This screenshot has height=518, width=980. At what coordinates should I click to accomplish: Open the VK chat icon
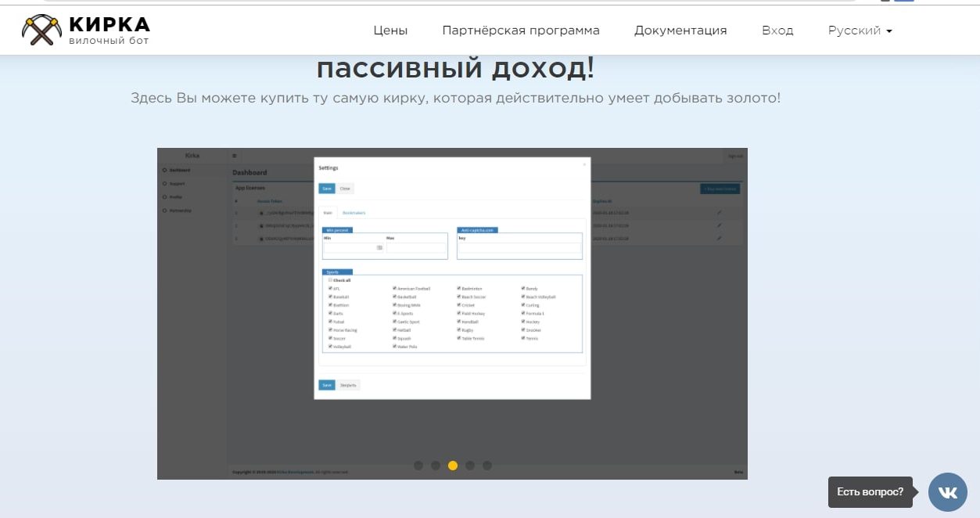point(948,492)
